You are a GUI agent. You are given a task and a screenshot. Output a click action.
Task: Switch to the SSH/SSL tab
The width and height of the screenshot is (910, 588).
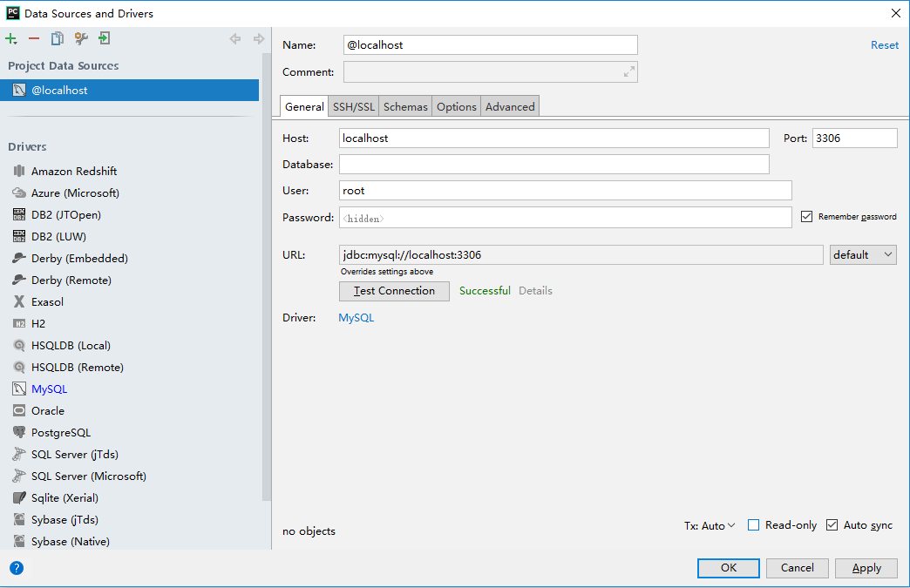(x=353, y=106)
